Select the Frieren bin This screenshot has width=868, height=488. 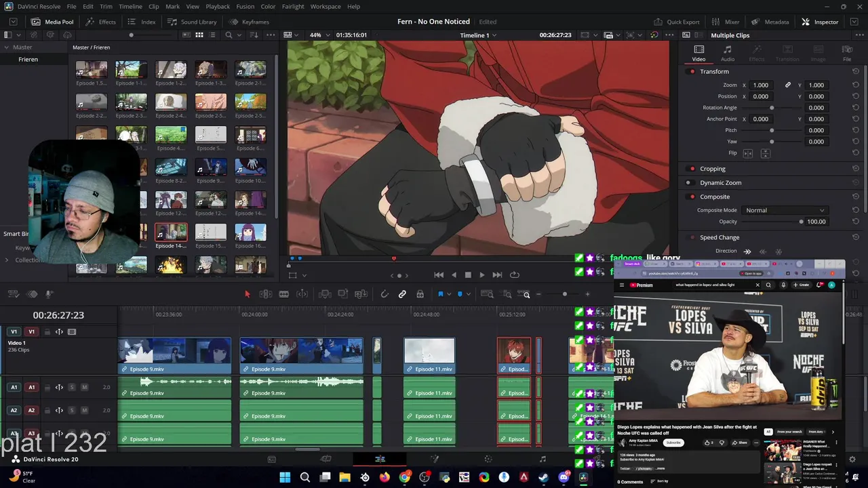[x=28, y=60]
